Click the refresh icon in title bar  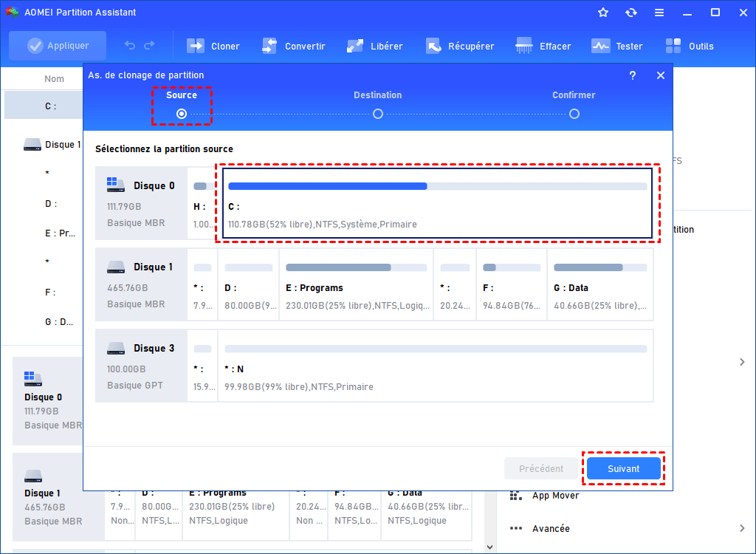coord(631,13)
